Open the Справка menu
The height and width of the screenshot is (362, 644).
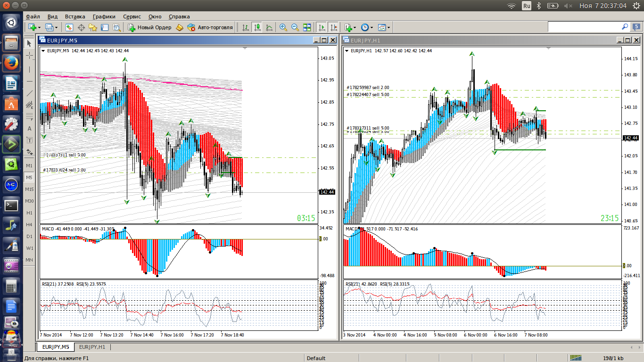pyautogui.click(x=179, y=16)
